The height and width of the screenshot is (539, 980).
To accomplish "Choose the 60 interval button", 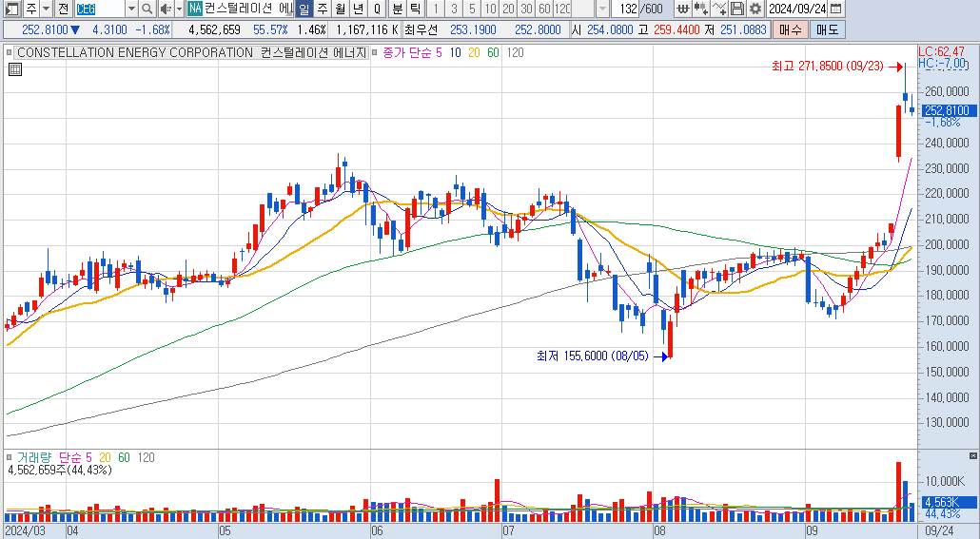I will pos(544,9).
